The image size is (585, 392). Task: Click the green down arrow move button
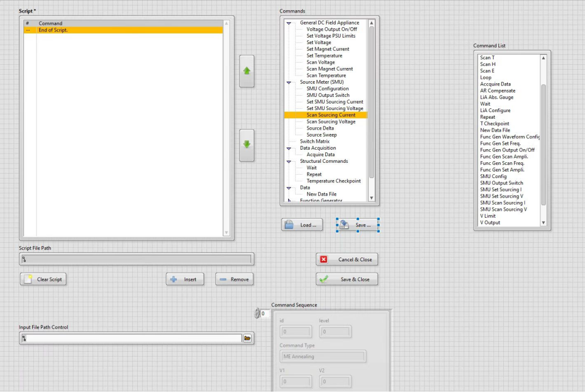[x=246, y=145]
